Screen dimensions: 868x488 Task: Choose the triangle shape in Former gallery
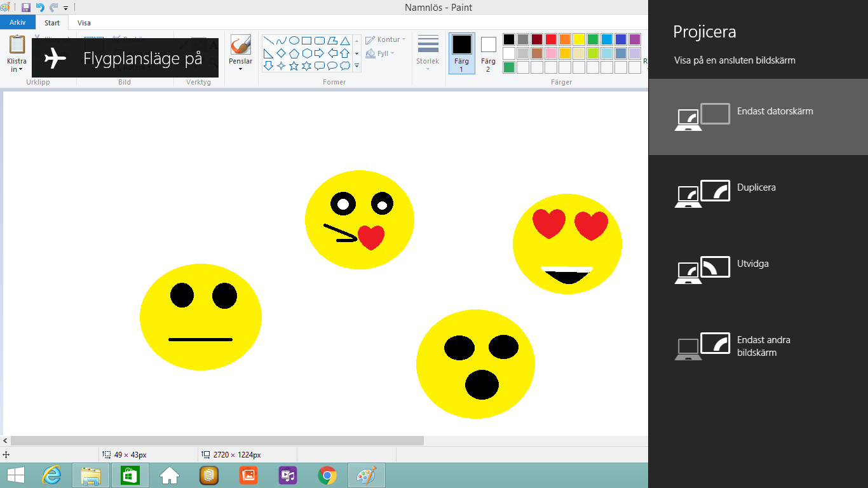point(344,41)
